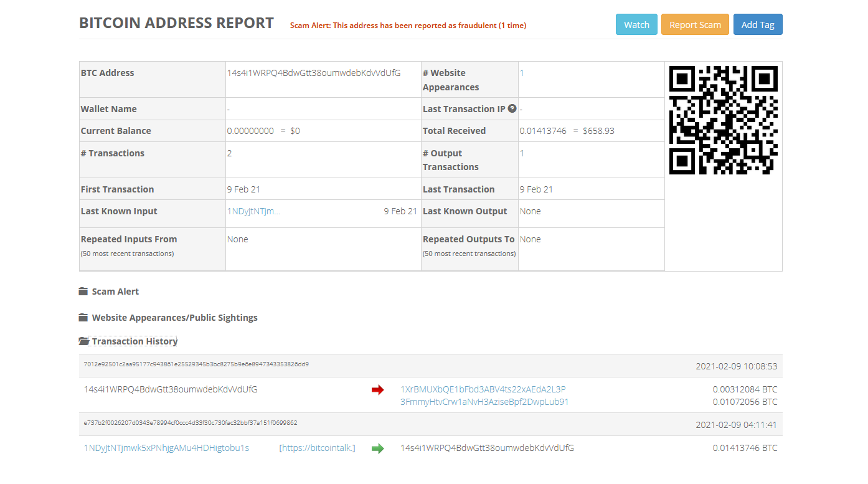
Task: Click the timestamp 2021-02-09 04:11:41
Action: click(x=737, y=425)
